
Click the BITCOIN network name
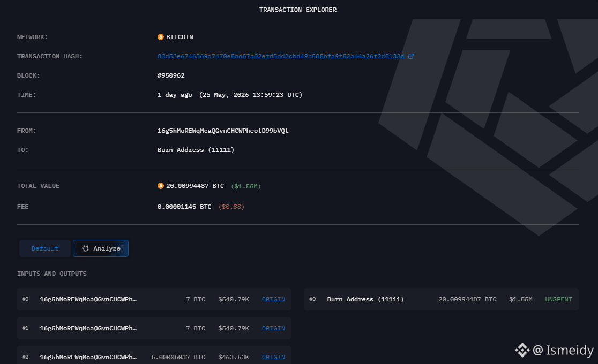(180, 37)
